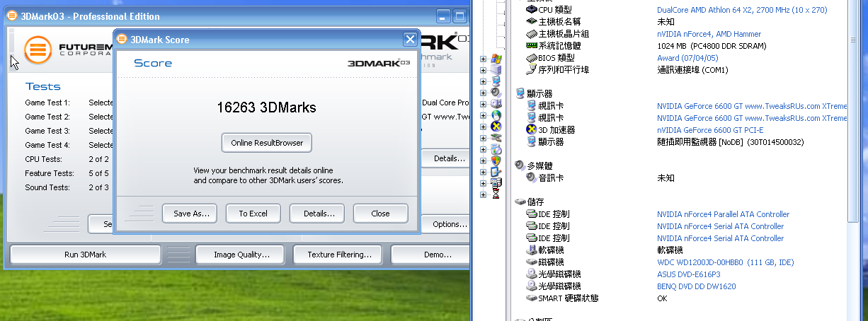Click the 主機板名稱 row icon

[x=532, y=21]
